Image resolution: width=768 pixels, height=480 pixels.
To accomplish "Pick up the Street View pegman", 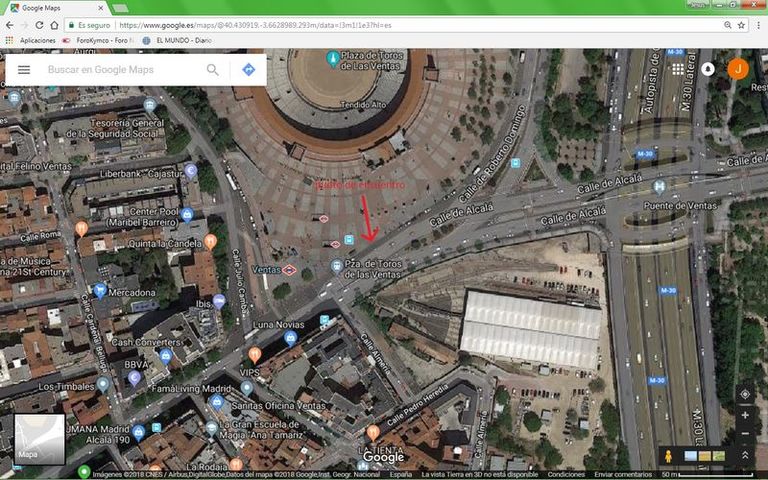I will point(669,456).
